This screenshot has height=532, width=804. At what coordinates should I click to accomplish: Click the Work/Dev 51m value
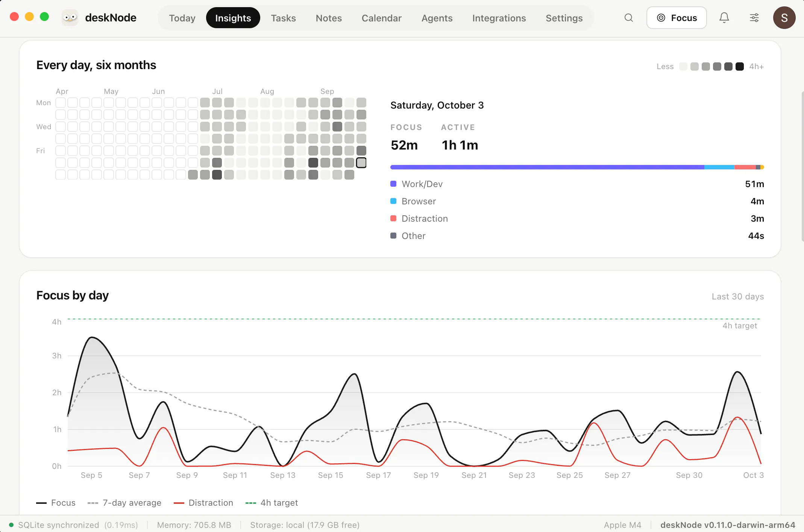[x=754, y=184]
